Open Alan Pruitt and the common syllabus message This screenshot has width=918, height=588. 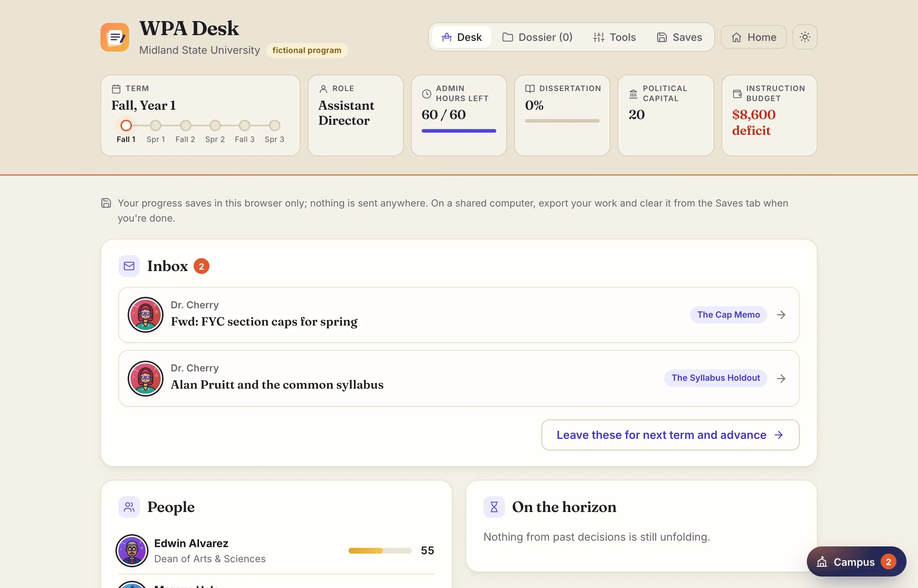point(459,378)
